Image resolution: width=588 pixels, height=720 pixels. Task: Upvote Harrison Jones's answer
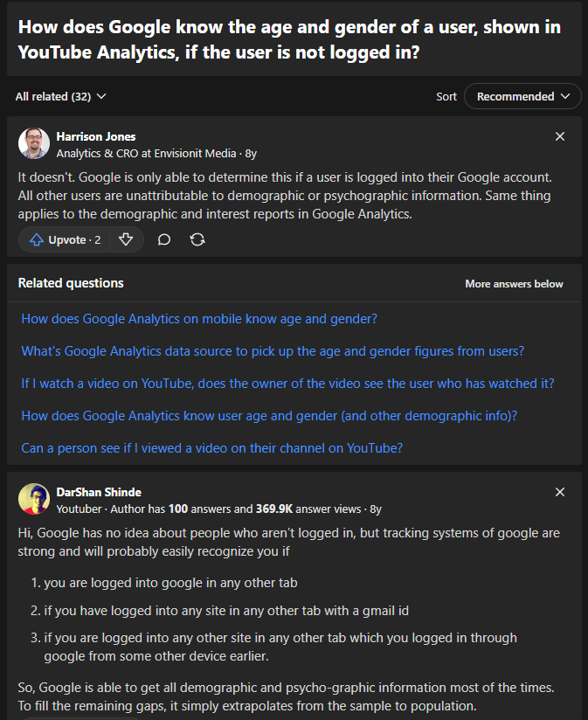coord(65,239)
